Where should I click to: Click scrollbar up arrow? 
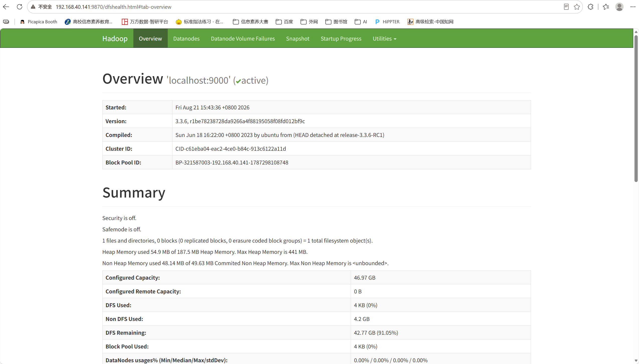tap(636, 32)
